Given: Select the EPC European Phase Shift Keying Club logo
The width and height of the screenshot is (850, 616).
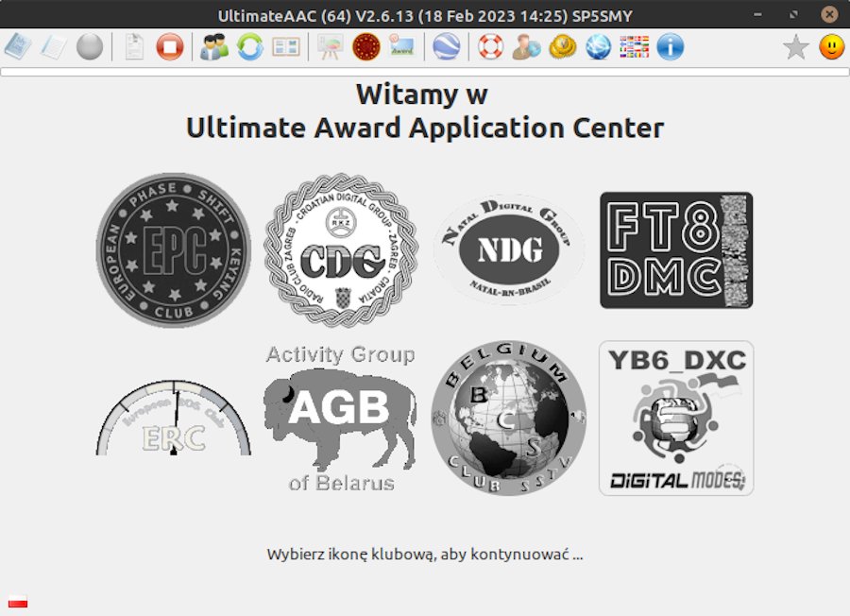Looking at the screenshot, I should click(x=174, y=250).
